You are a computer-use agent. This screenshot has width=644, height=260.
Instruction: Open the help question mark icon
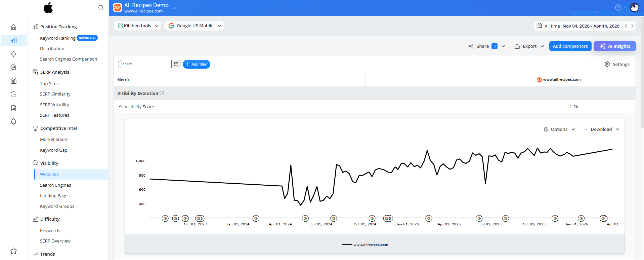click(618, 7)
